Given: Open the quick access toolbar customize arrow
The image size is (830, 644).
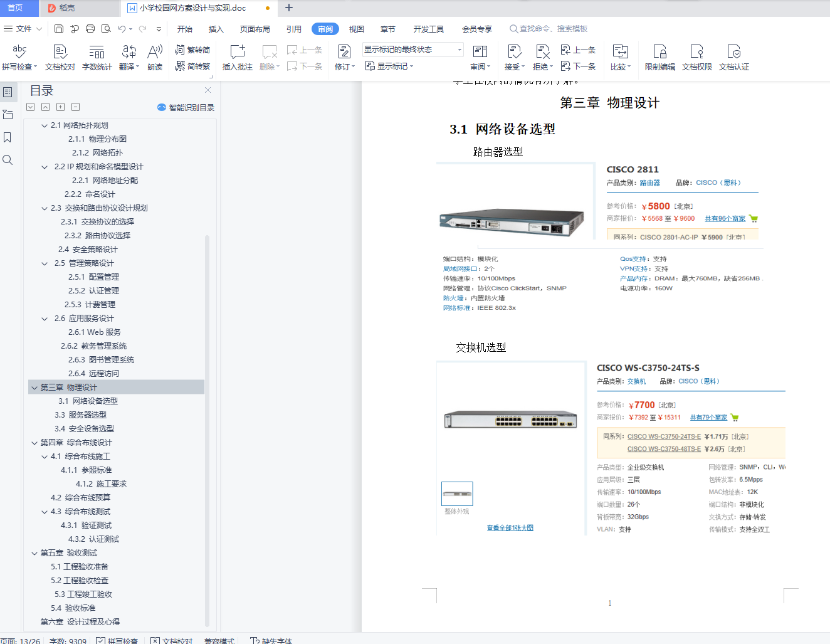Looking at the screenshot, I should [159, 29].
